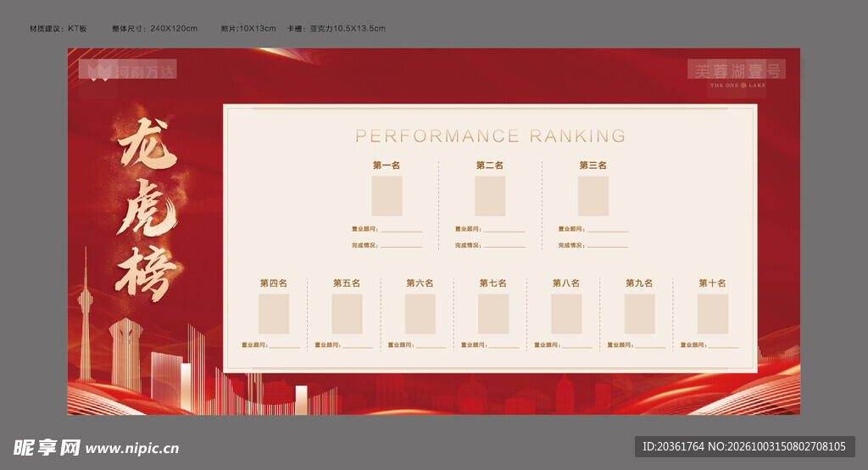Select the photo placeholder under 第十名

click(x=712, y=314)
